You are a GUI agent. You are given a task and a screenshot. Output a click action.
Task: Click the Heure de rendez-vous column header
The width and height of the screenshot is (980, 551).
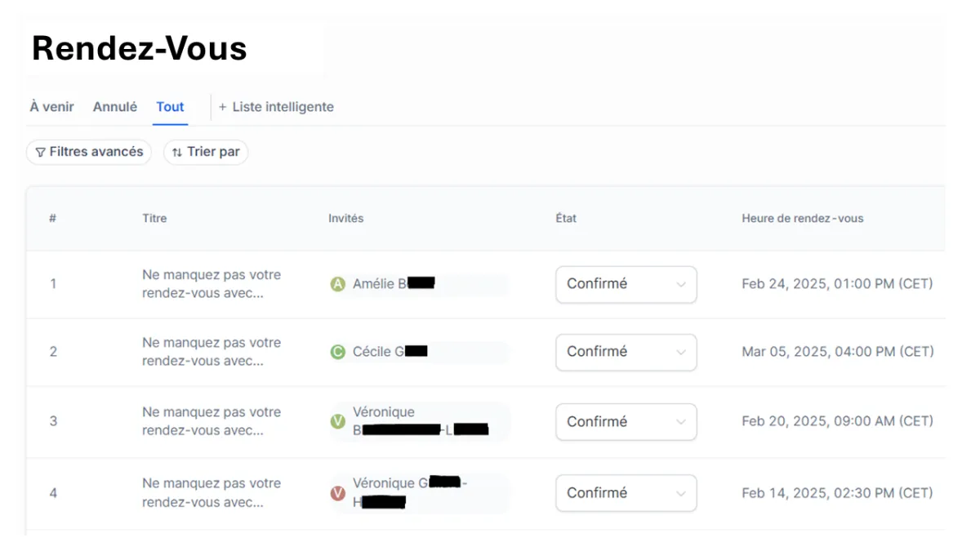pyautogui.click(x=803, y=218)
